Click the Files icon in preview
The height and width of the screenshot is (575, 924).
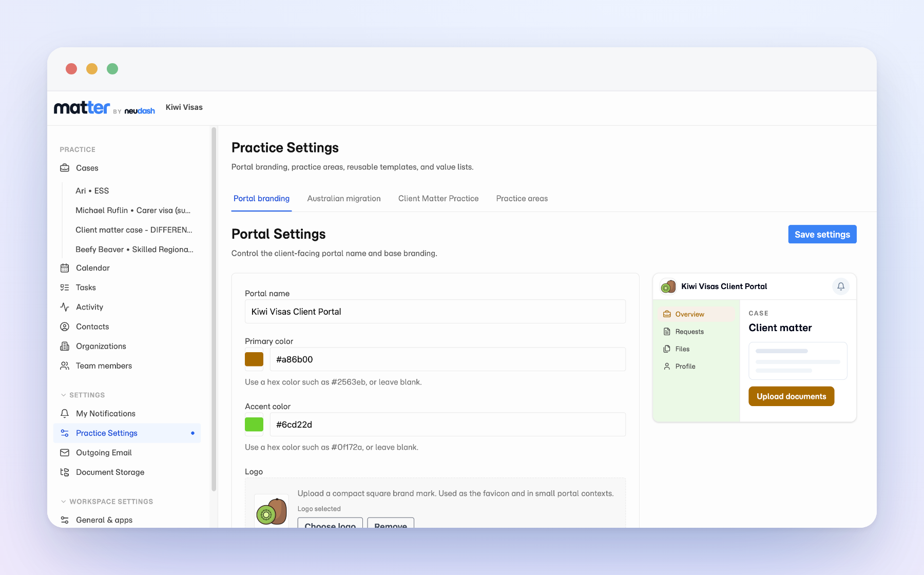coord(667,349)
